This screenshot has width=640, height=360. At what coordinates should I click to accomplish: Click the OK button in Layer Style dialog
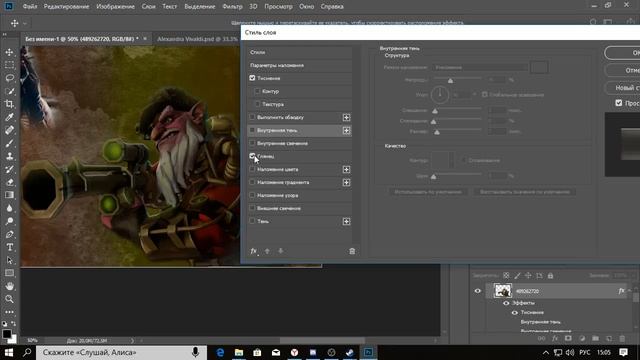[x=622, y=53]
